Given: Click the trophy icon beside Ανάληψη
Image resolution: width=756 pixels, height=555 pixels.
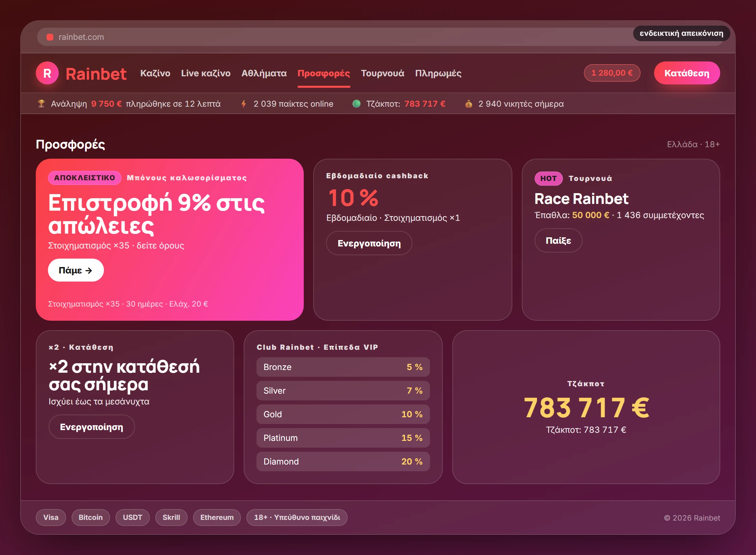Looking at the screenshot, I should click(x=41, y=104).
